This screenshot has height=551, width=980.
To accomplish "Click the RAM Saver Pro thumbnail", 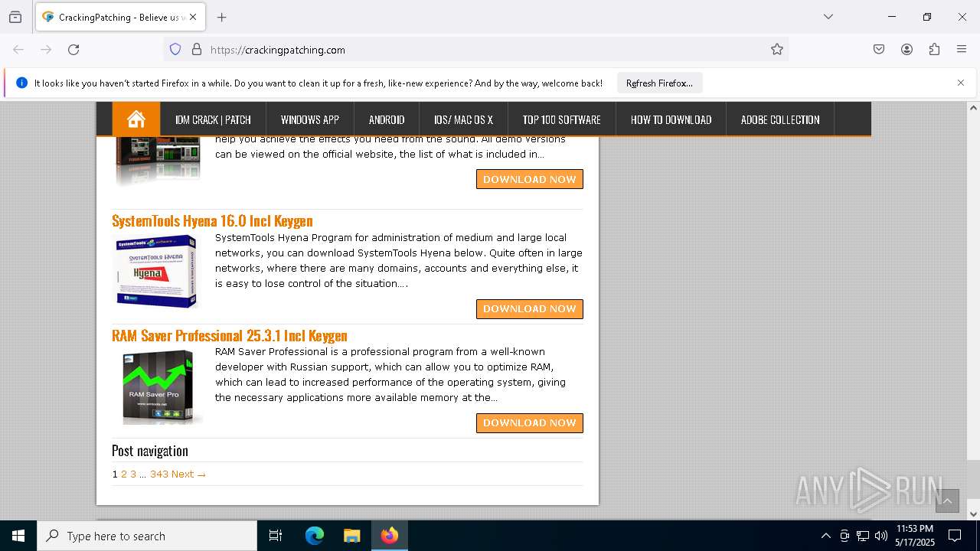I will tap(158, 386).
